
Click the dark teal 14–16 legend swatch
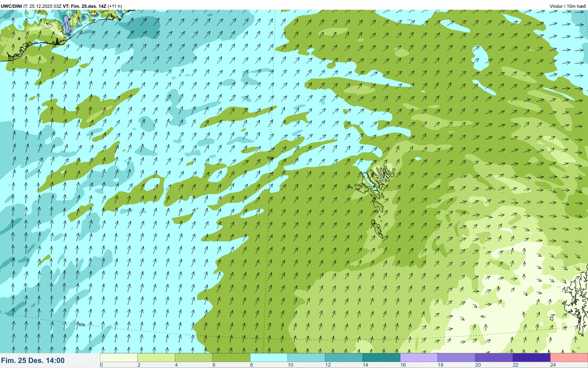tap(381, 357)
